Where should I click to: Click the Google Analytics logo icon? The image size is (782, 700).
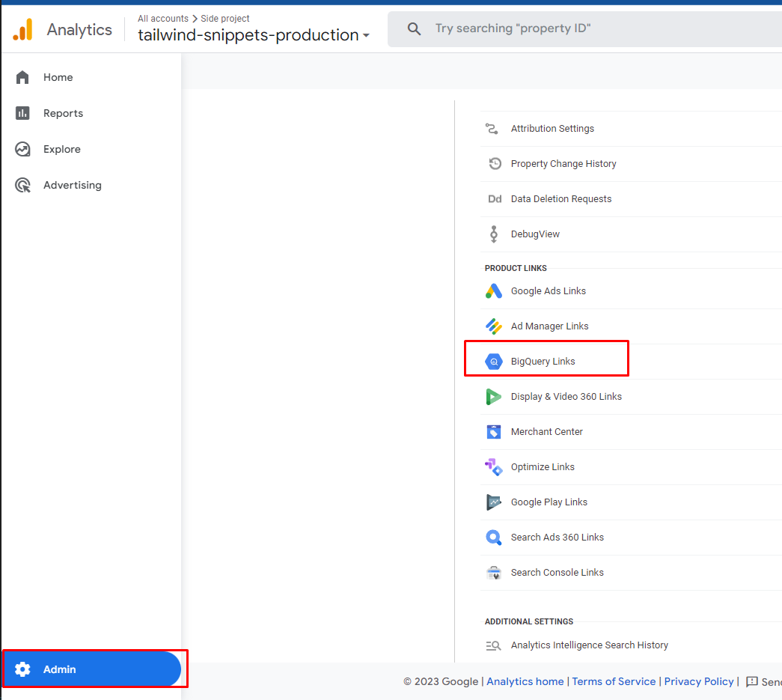click(x=22, y=30)
